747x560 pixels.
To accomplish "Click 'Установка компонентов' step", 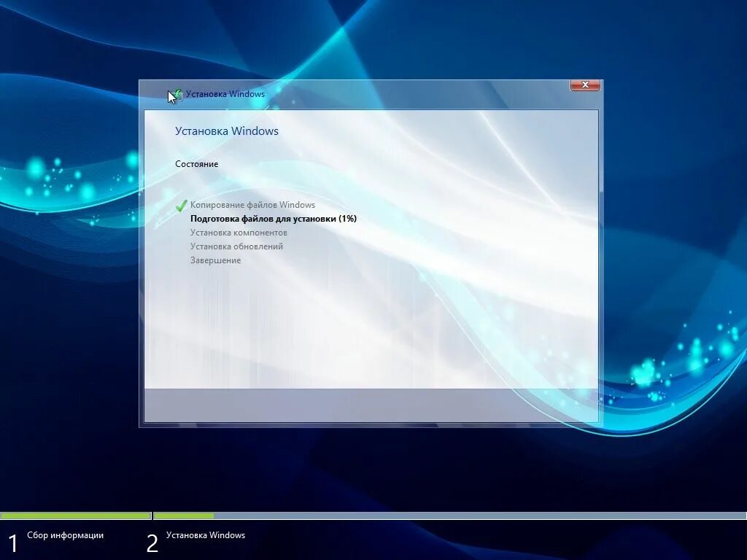I will pos(239,233).
